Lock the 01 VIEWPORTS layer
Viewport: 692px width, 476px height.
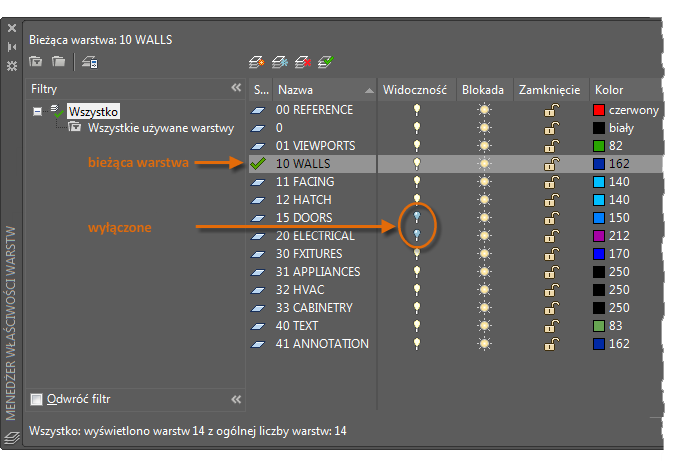click(x=552, y=146)
